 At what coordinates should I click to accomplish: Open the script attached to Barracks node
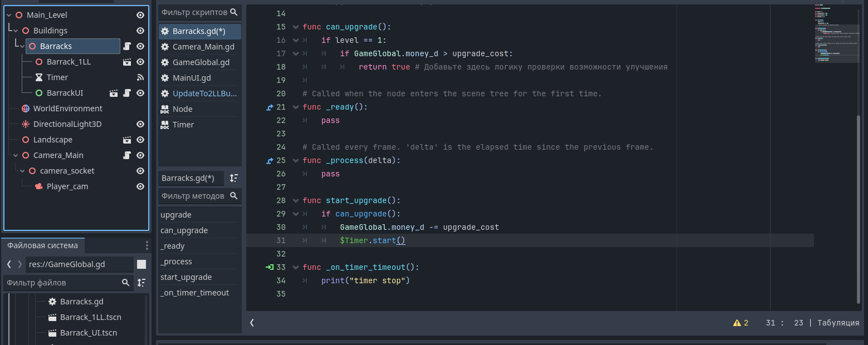[127, 46]
